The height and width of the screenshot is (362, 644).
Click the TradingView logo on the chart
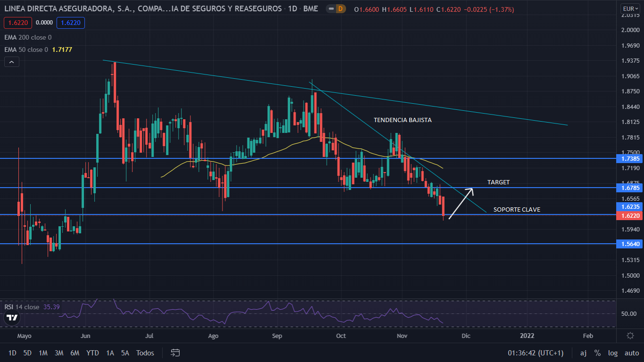(x=13, y=317)
